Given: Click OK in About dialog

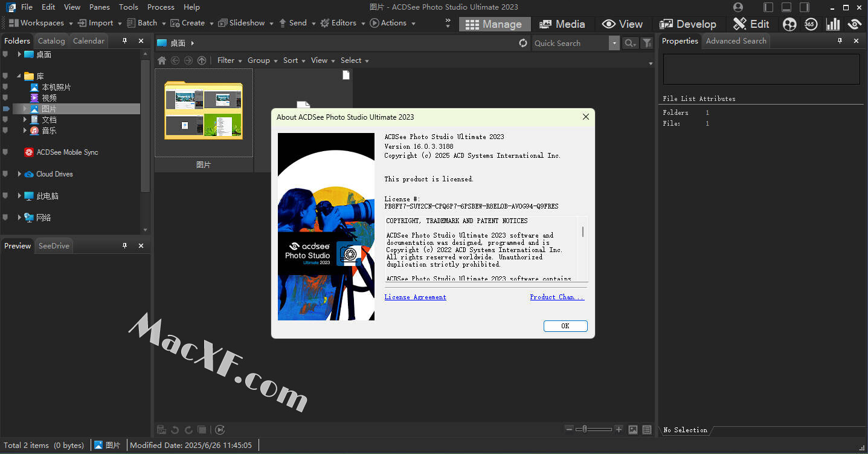Looking at the screenshot, I should (x=565, y=326).
